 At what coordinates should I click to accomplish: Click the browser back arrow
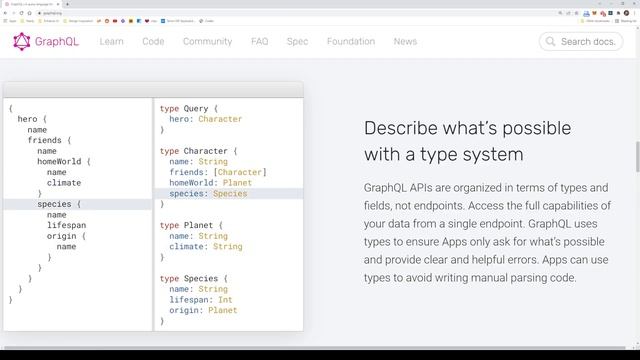tap(5, 13)
